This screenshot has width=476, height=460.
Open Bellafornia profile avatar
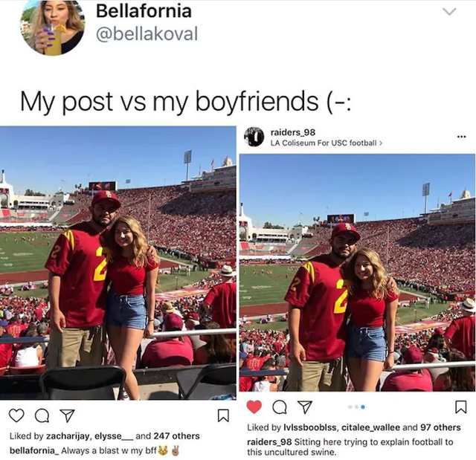[52, 26]
